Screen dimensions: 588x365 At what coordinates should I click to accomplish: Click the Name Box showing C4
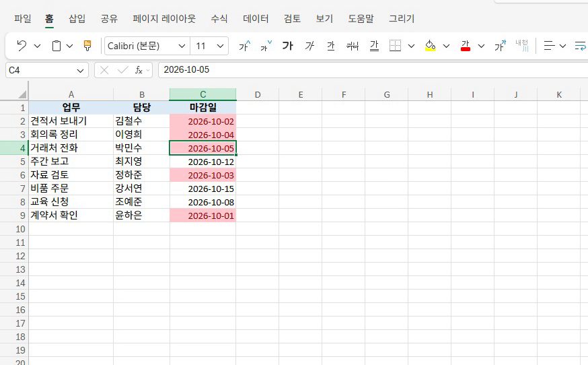pos(40,70)
